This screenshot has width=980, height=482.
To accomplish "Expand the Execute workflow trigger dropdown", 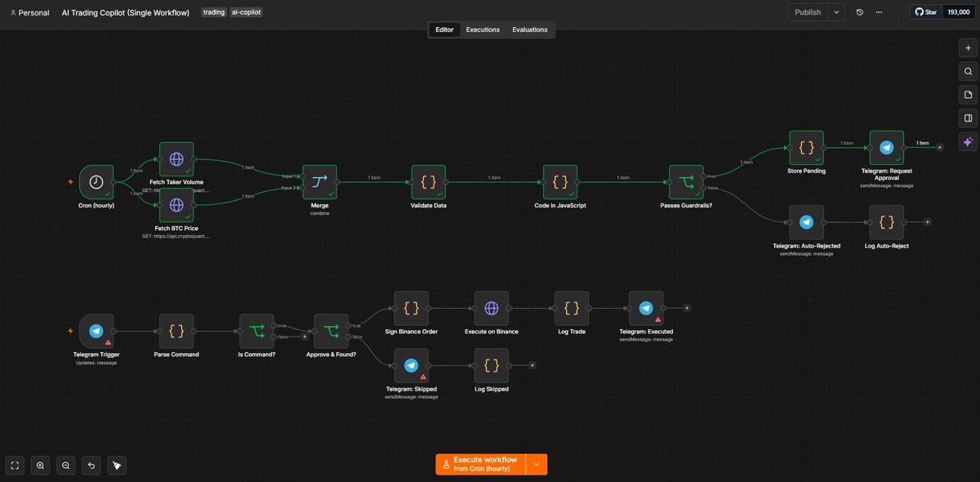I will click(x=537, y=464).
